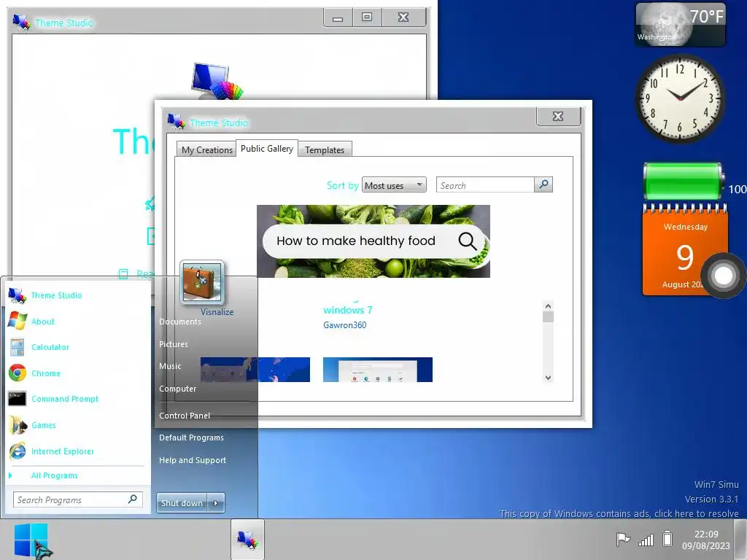747x560 pixels.
Task: Select the blue desktop window theme thumbnail
Action: click(x=378, y=370)
